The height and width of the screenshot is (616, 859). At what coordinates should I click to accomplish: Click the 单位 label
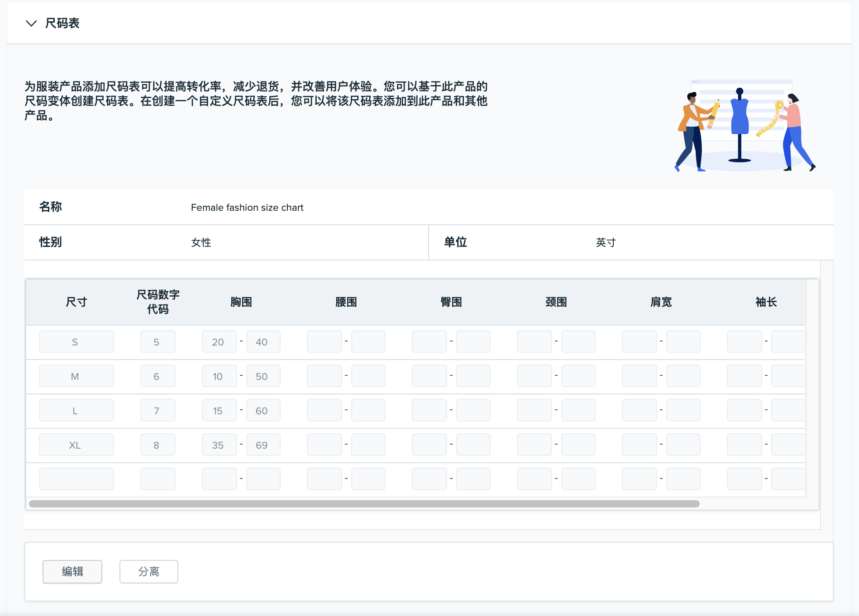[455, 242]
